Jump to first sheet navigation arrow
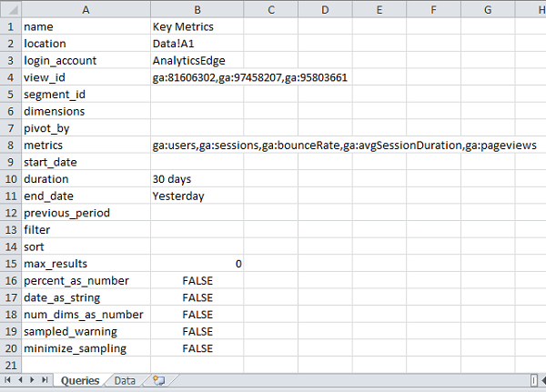 [x=7, y=380]
